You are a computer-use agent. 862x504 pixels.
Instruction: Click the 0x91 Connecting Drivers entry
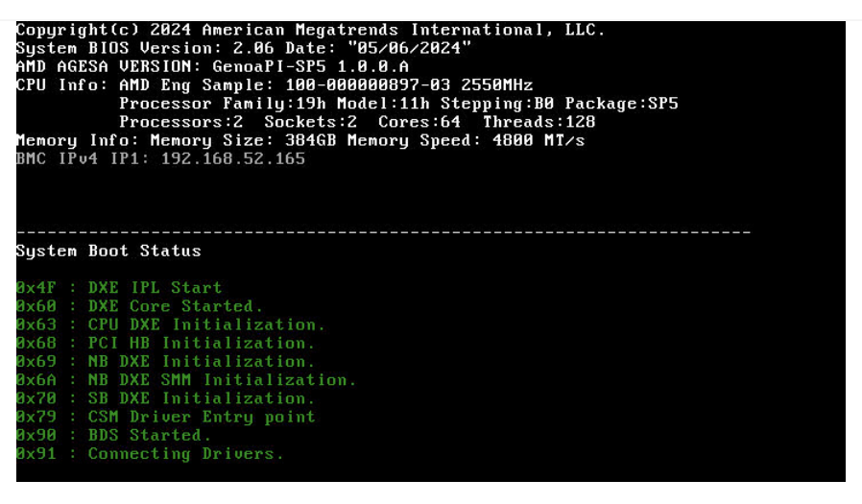[x=150, y=453]
